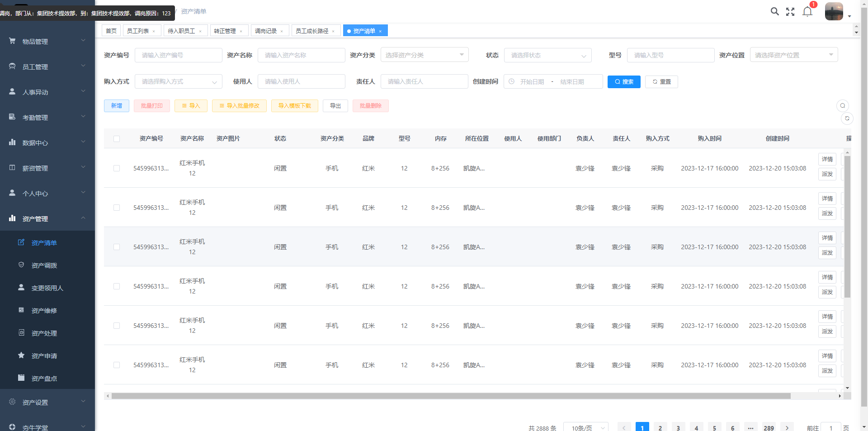Open notifications bell icon

click(x=807, y=12)
